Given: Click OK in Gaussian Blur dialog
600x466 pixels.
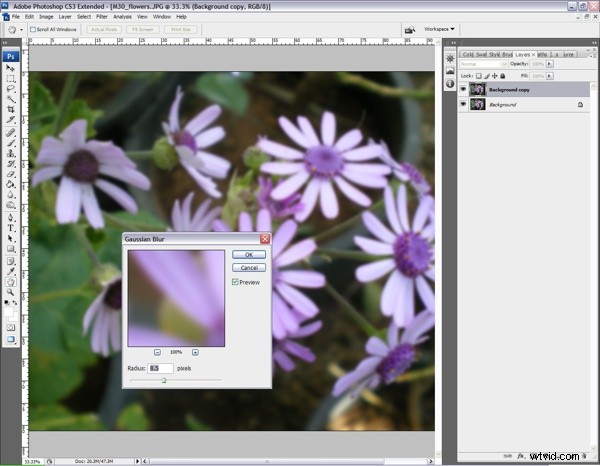Looking at the screenshot, I should coord(249,254).
